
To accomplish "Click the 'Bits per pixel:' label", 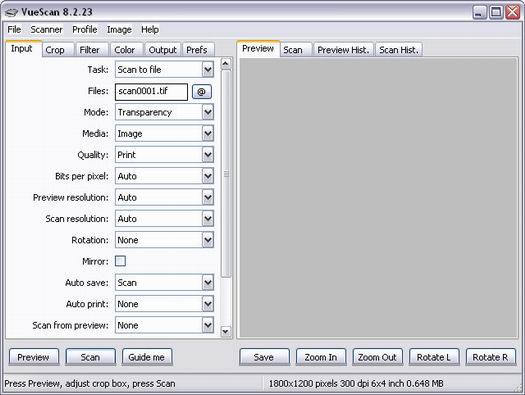I will (x=82, y=176).
